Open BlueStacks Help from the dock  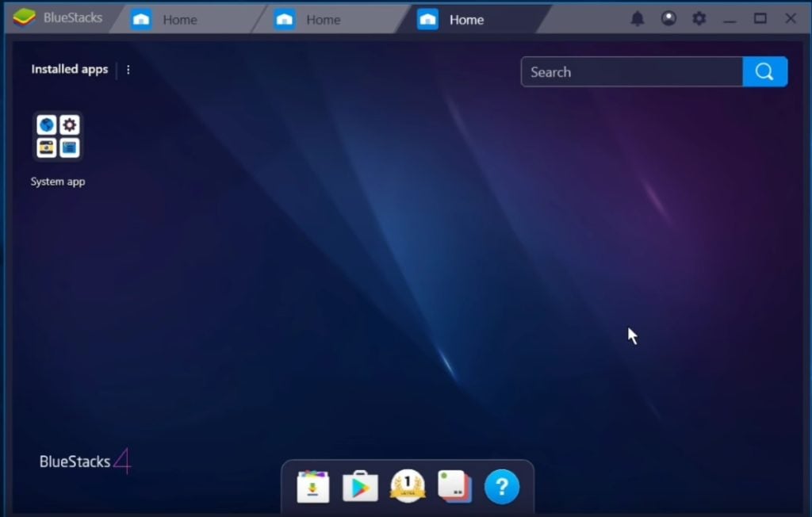tap(501, 486)
